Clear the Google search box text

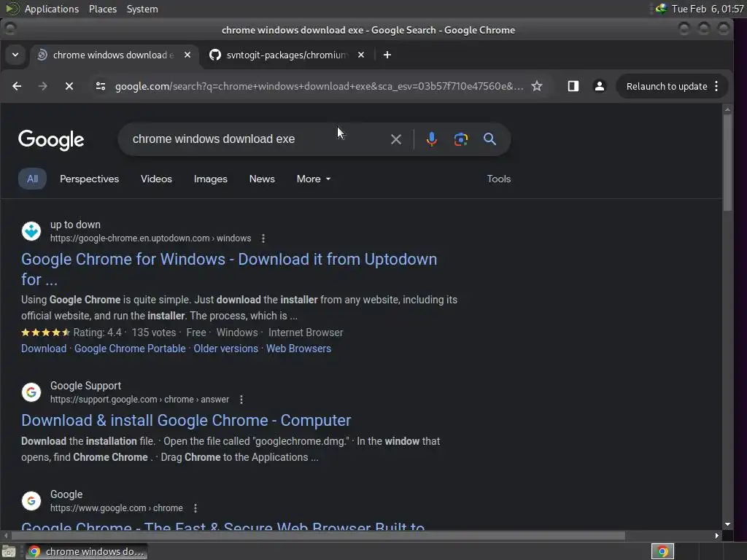click(x=396, y=139)
